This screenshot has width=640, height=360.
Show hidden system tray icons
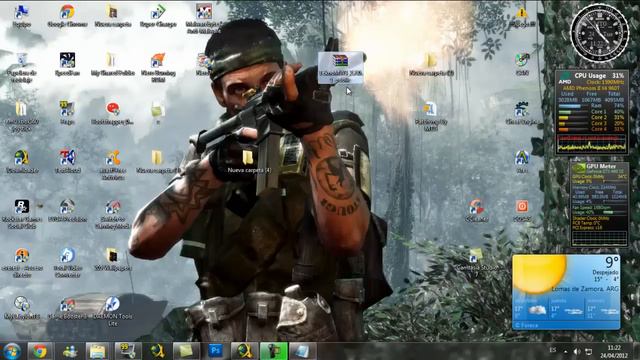pos(566,351)
